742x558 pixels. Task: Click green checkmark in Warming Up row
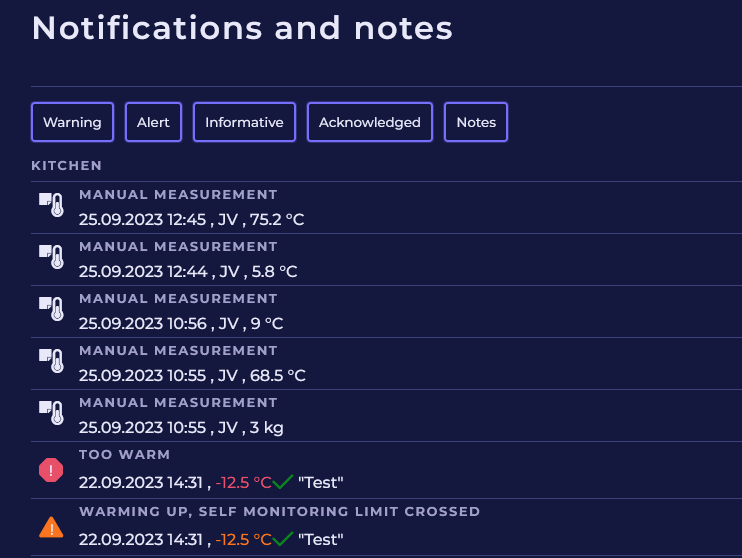coord(283,539)
